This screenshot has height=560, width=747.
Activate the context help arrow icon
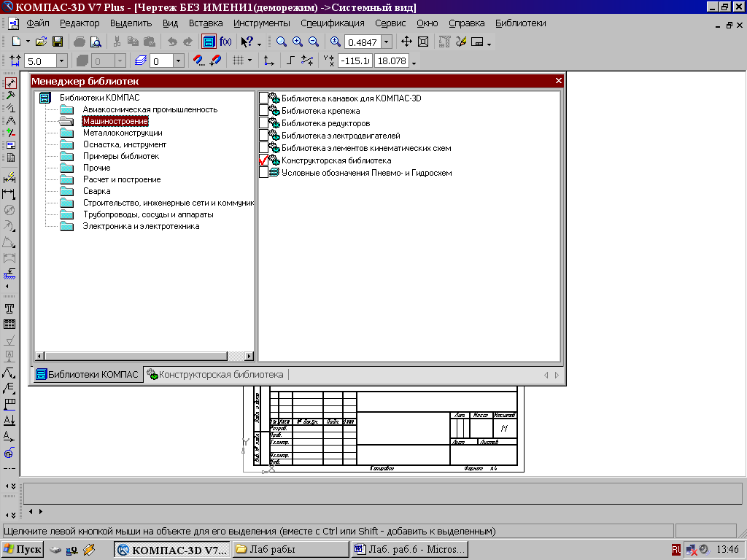click(x=247, y=42)
